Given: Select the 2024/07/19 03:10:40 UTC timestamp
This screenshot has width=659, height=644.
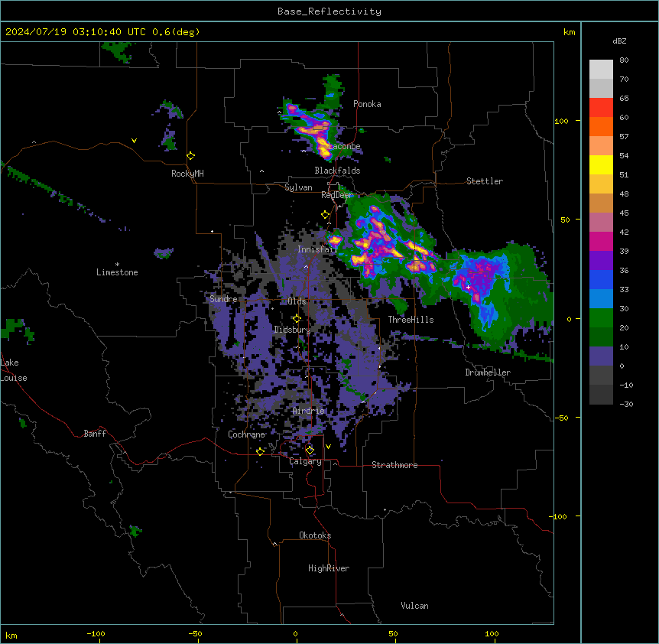Looking at the screenshot, I should point(76,32).
